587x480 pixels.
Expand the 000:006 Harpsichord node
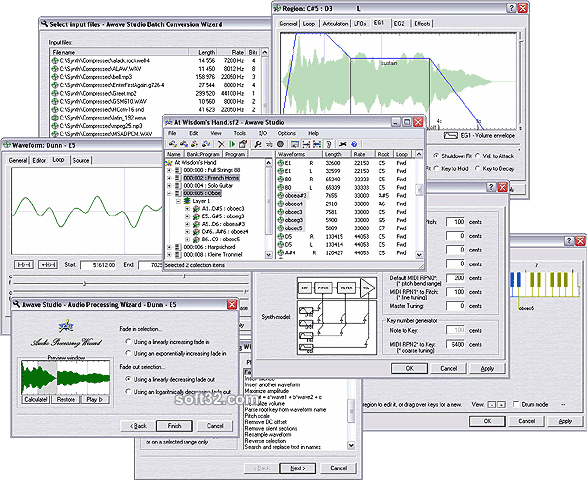pos(169,247)
